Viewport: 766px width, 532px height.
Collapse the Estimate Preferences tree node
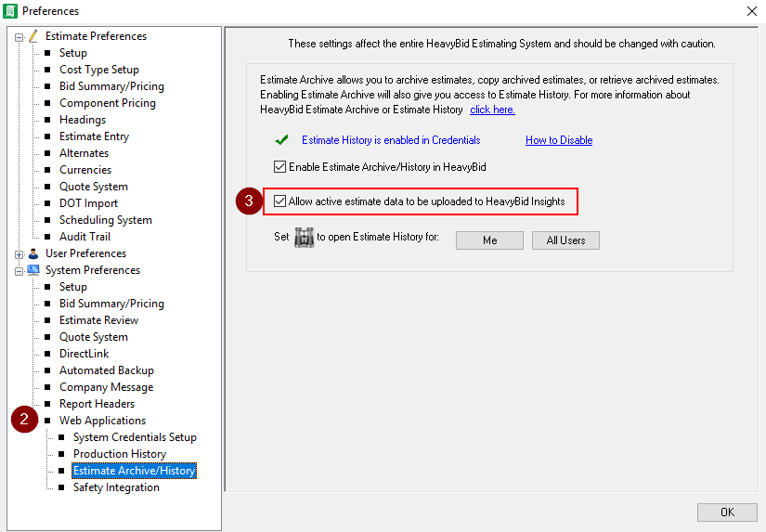pos(19,37)
